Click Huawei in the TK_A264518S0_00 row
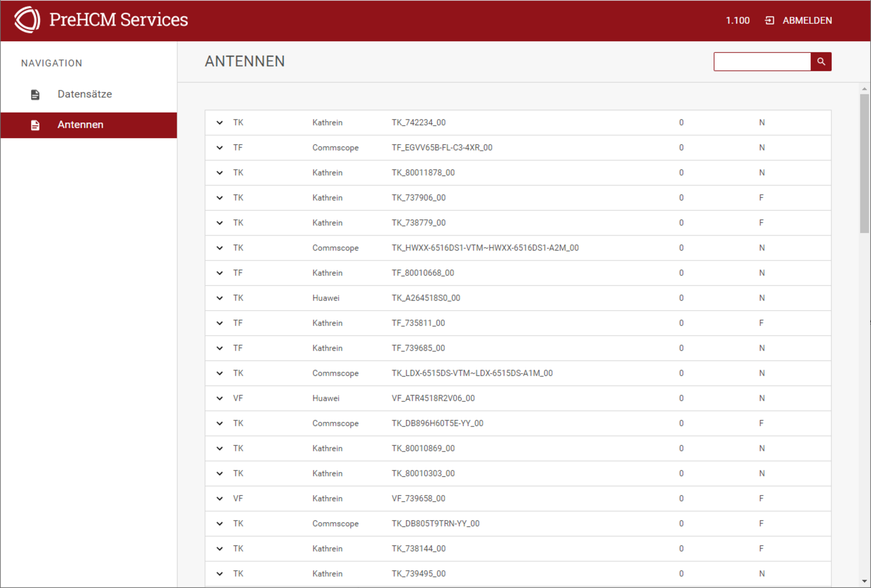871x588 pixels. pyautogui.click(x=326, y=298)
